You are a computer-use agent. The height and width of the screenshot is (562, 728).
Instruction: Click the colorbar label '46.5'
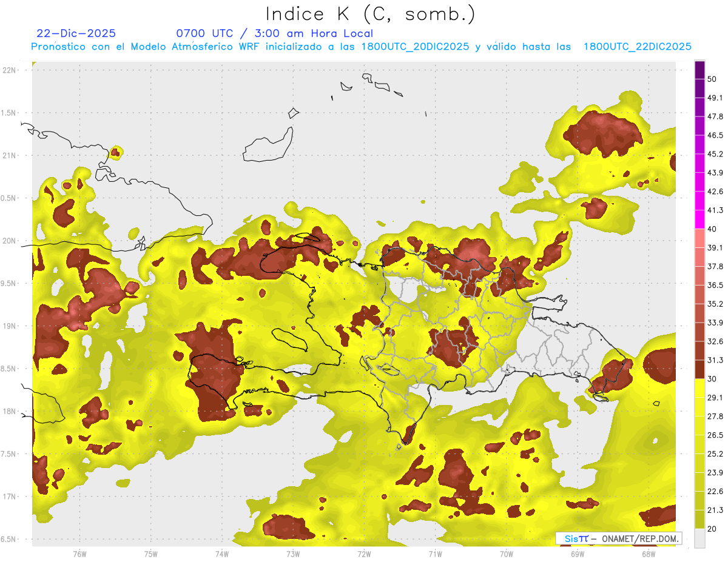coord(715,135)
